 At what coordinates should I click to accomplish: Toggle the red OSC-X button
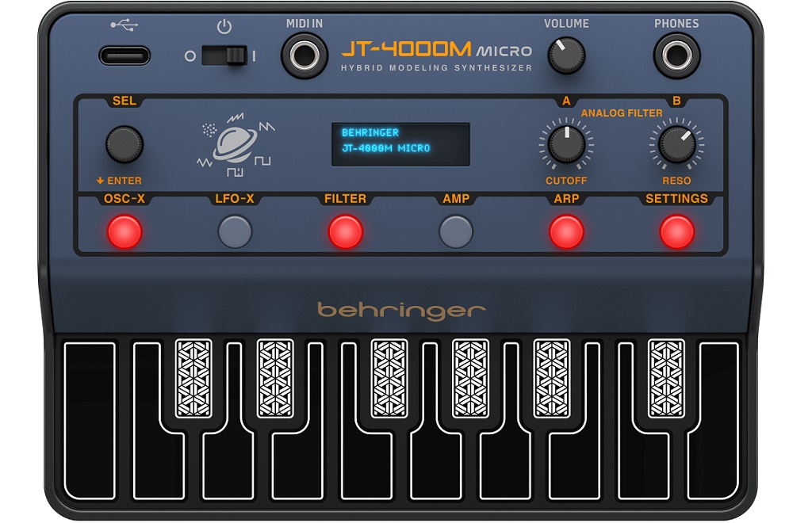coord(124,231)
